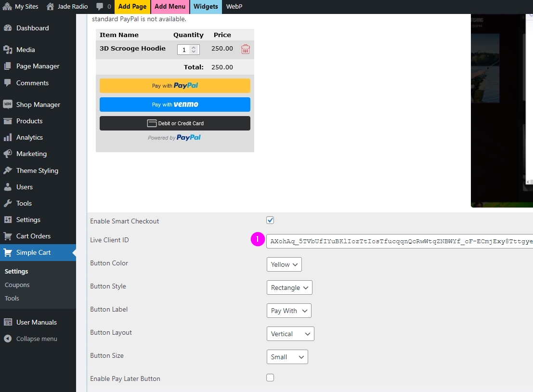Go to Page Manager
The image size is (533, 392).
(x=38, y=66)
